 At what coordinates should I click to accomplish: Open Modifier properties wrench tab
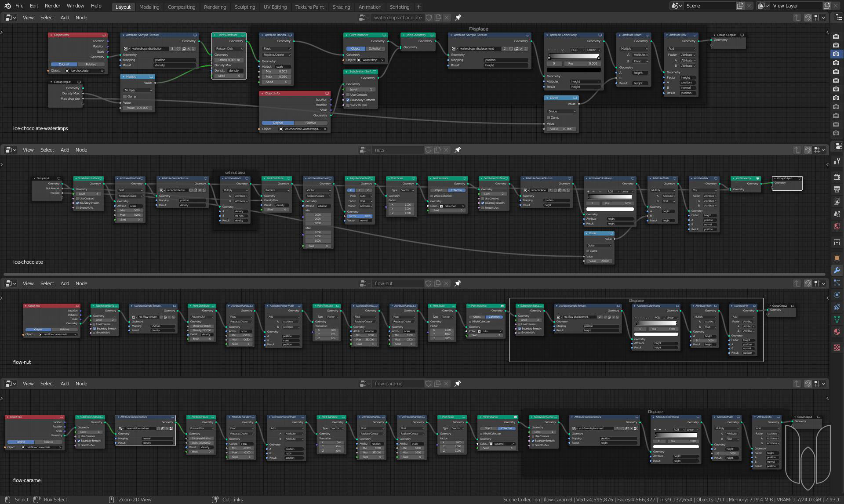[837, 270]
